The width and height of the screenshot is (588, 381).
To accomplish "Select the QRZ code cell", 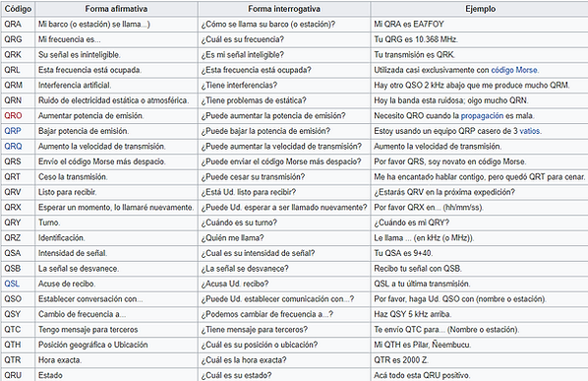I will pyautogui.click(x=18, y=238).
